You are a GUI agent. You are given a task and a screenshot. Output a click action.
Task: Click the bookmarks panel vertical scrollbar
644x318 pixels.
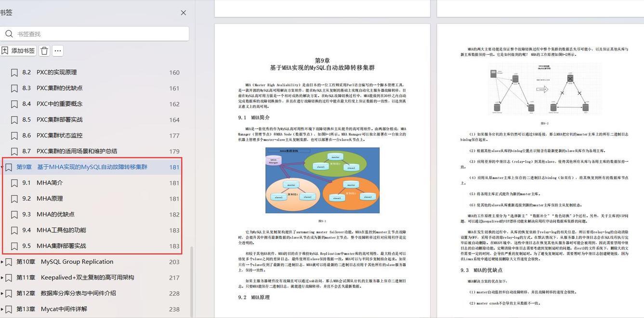[192, 281]
